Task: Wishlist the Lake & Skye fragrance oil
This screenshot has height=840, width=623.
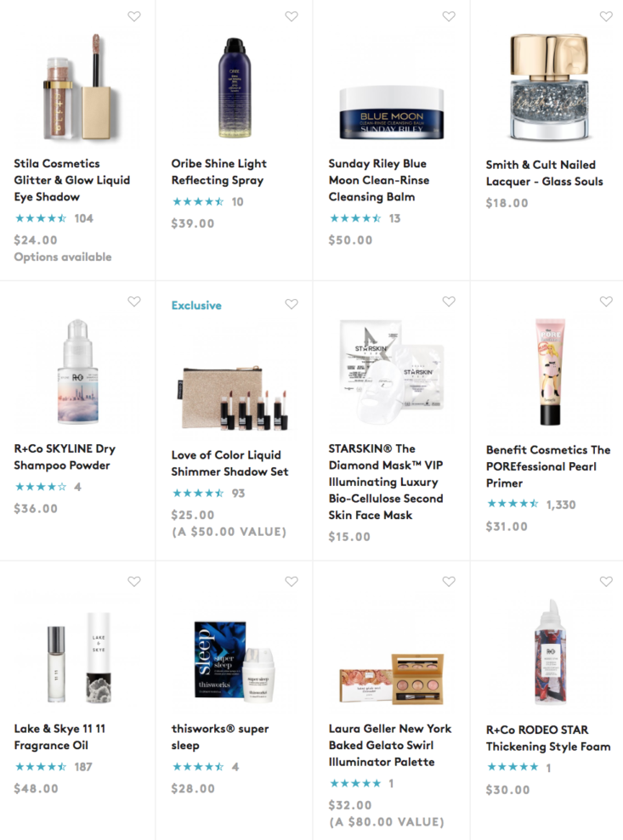Action: click(134, 581)
